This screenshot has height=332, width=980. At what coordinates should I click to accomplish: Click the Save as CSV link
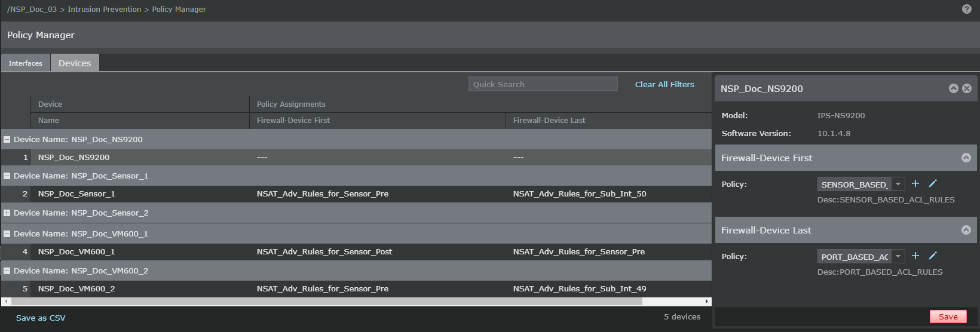point(41,318)
